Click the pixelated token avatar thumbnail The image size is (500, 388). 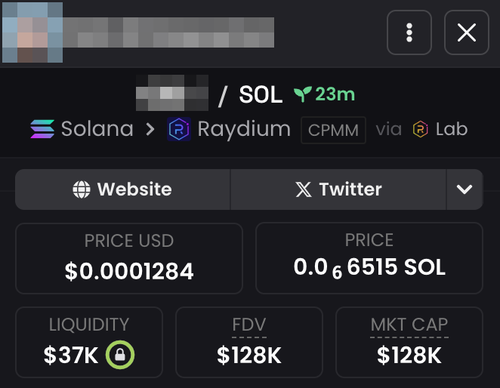pos(32,32)
